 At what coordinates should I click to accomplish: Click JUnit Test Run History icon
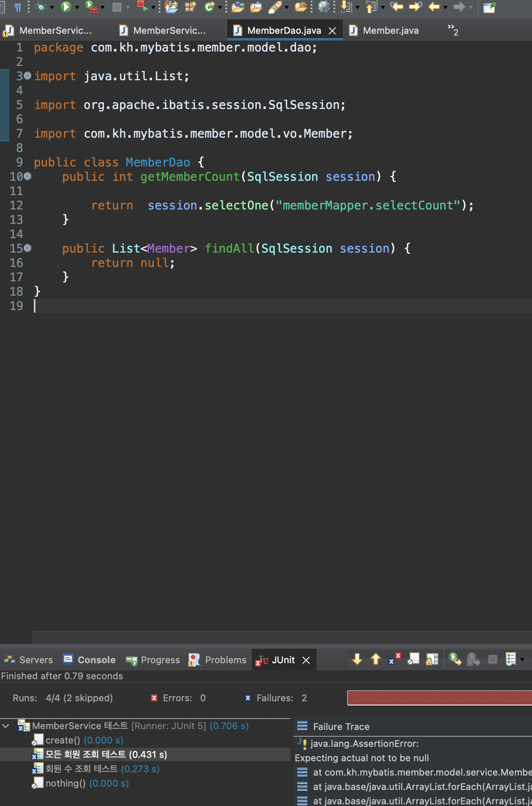[x=511, y=659]
